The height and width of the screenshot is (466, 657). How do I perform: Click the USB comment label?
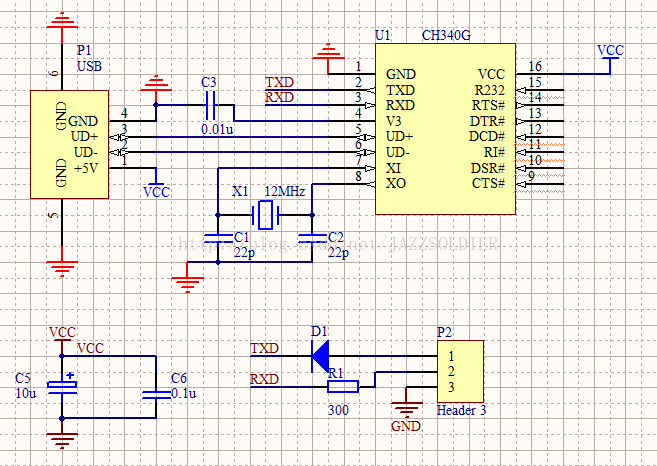(89, 66)
